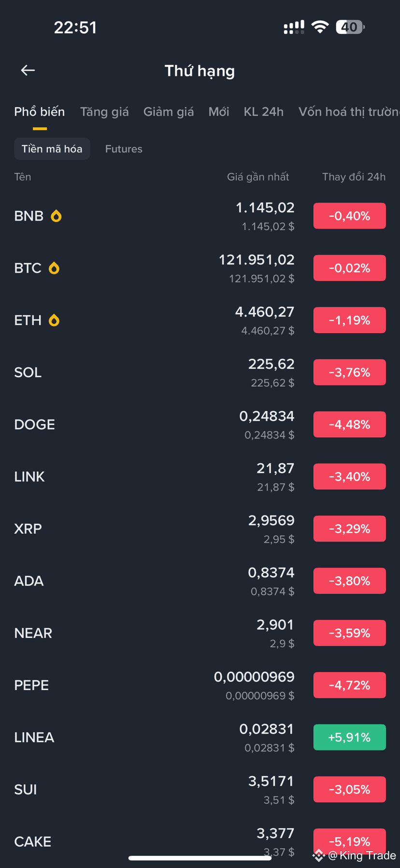Tap the Wi-Fi icon in status bar

tap(320, 27)
